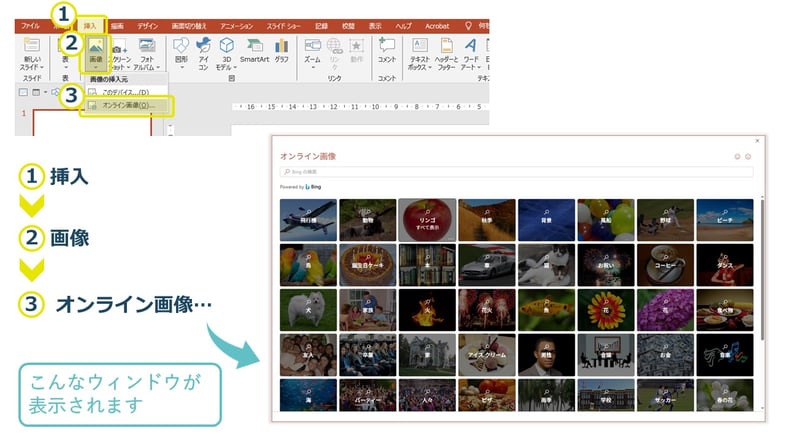785x441 pixels.
Task: Select the 犬 (dog) category thumbnail
Action: (x=308, y=310)
